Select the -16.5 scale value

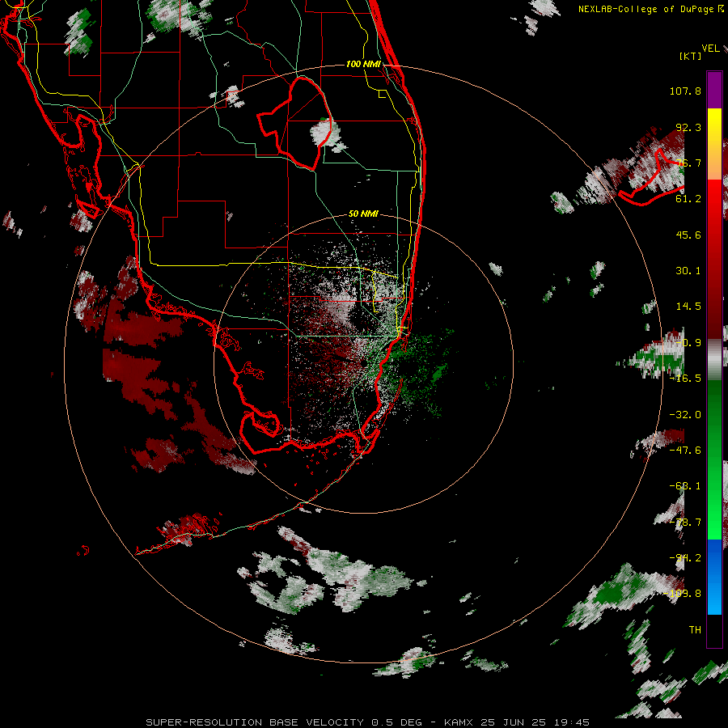tap(685, 379)
